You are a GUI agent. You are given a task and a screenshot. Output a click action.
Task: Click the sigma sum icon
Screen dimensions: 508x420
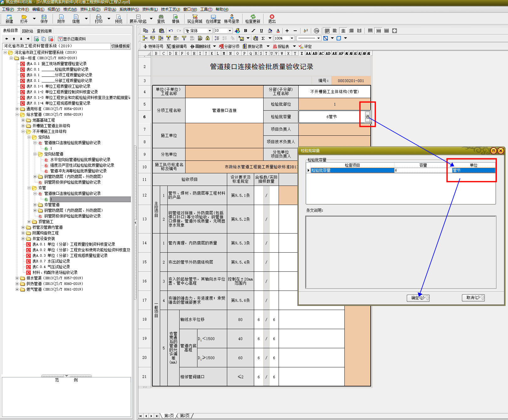click(x=263, y=38)
